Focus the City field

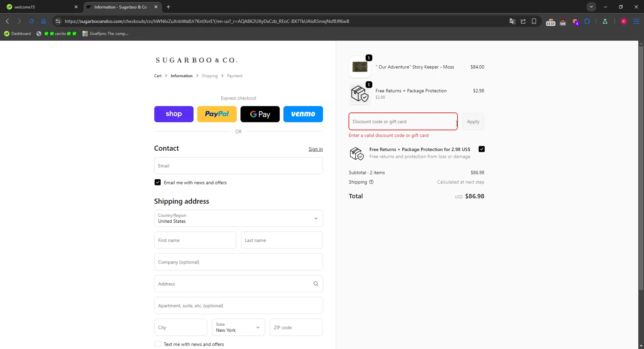click(x=181, y=328)
